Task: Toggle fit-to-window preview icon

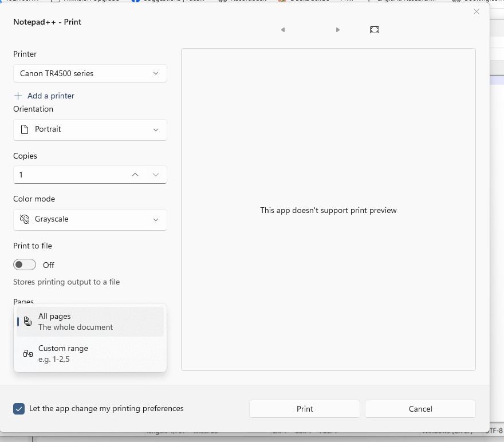Action: [375, 30]
